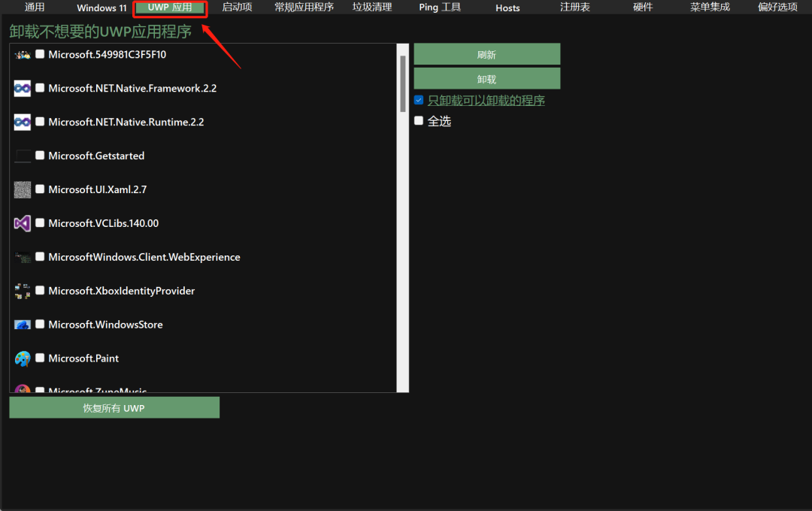Click the Microsoft.UI.Xaml.2.7 icon
Viewport: 812px width, 511px height.
[23, 189]
